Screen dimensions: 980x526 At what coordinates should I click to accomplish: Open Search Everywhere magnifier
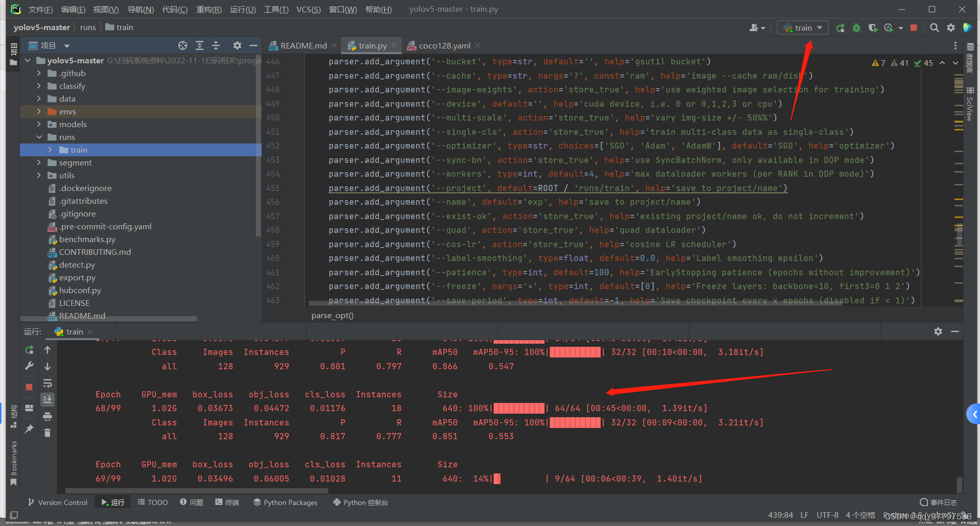point(934,28)
